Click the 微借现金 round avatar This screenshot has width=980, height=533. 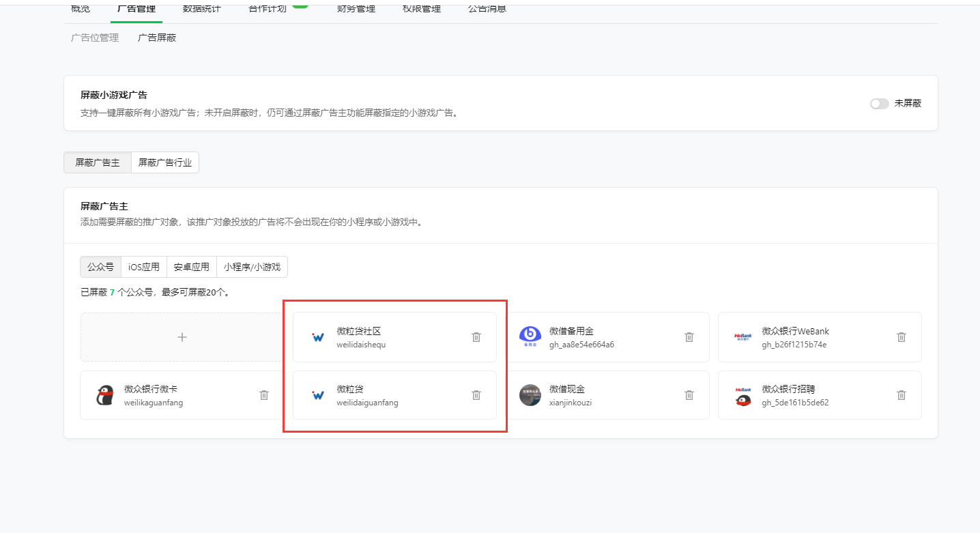tap(530, 395)
